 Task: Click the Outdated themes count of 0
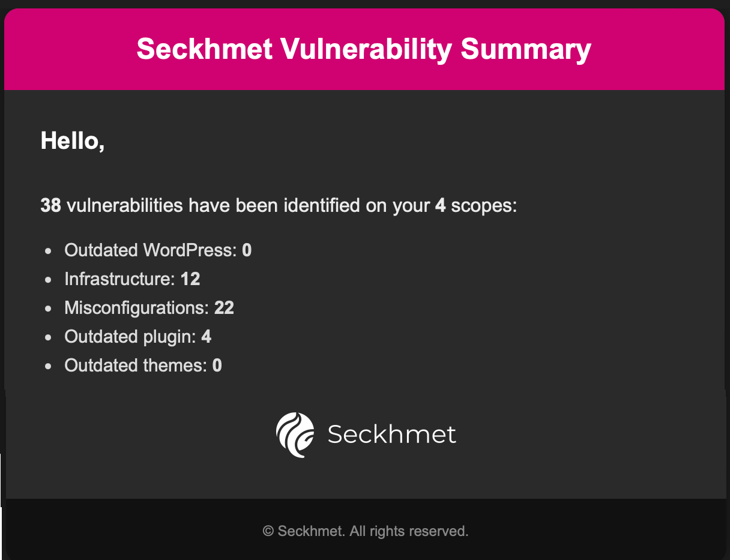point(217,366)
